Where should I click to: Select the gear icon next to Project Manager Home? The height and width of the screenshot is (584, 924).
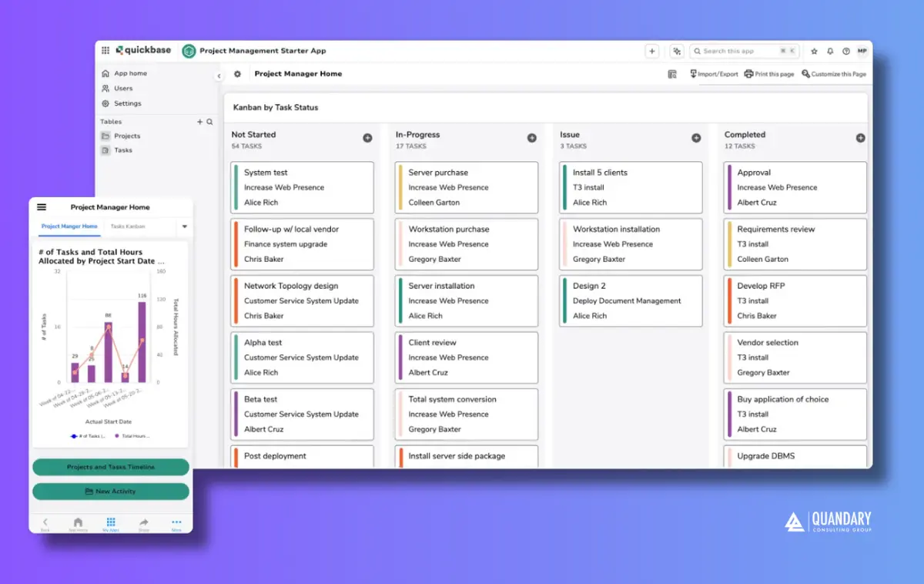click(x=237, y=75)
